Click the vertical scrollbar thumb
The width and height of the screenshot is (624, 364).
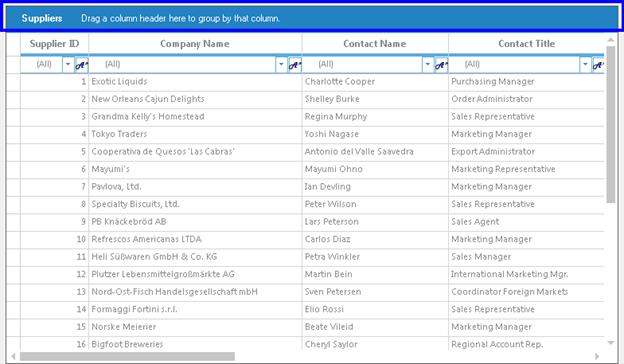coord(610,125)
